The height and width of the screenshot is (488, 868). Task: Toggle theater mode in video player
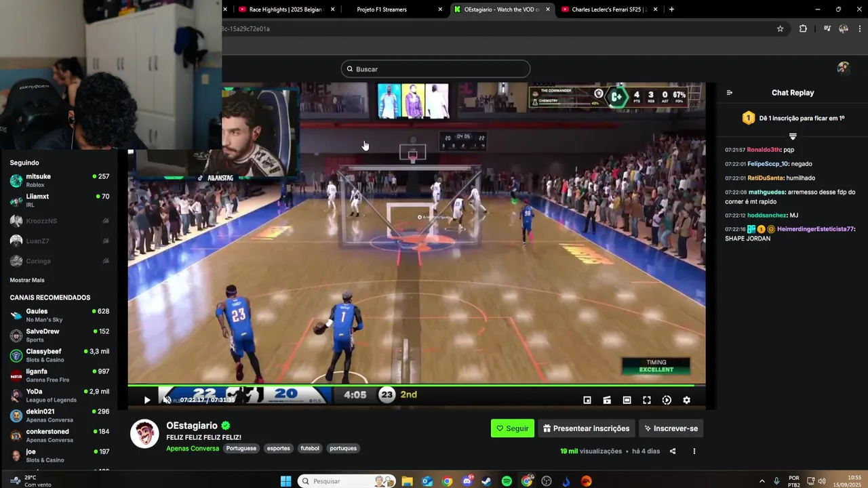tap(627, 400)
